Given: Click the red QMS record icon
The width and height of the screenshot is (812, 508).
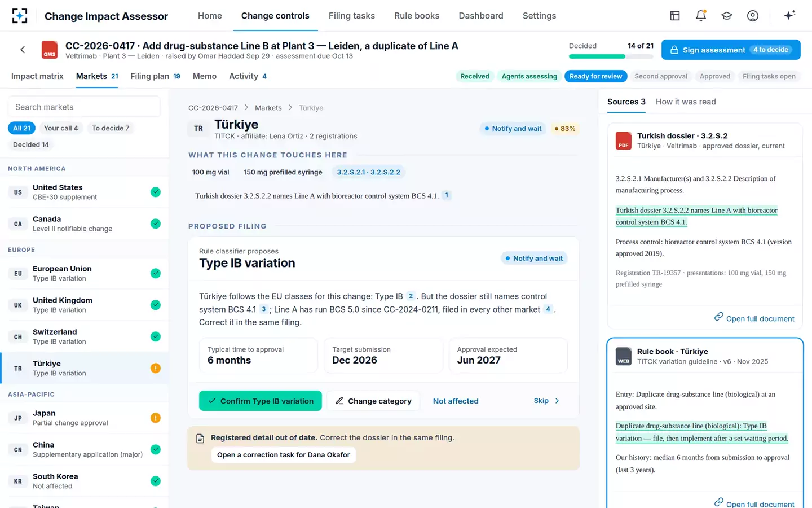Looking at the screenshot, I should point(50,50).
